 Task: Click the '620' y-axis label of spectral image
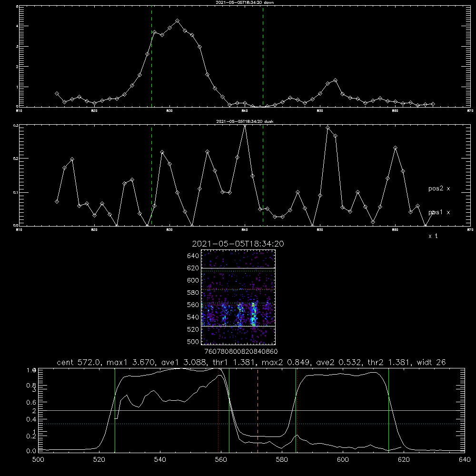click(x=193, y=268)
